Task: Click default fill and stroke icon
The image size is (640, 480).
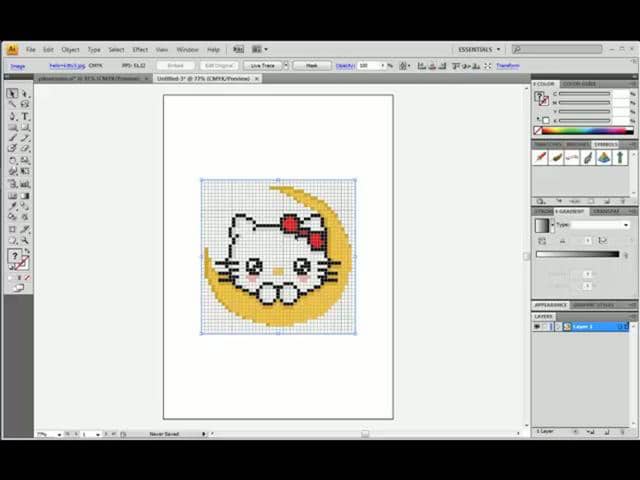Action: click(11, 267)
